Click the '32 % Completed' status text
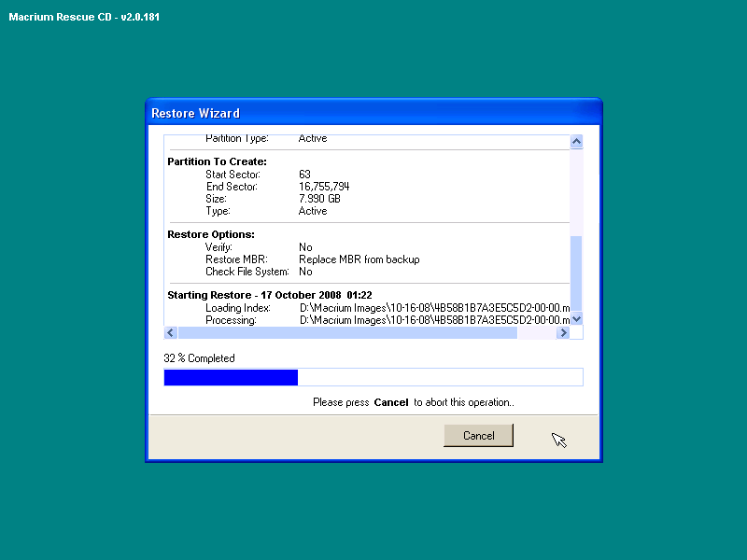Viewport: 747px width, 560px height. (199, 358)
